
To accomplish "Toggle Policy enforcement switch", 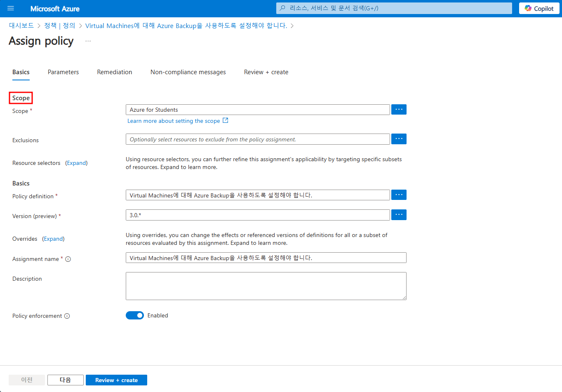I will pyautogui.click(x=135, y=315).
